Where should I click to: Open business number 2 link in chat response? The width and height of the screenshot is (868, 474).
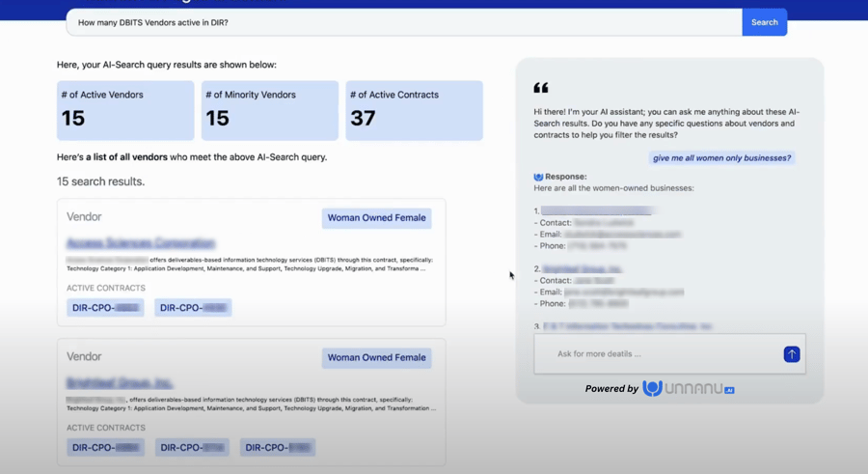(x=582, y=269)
